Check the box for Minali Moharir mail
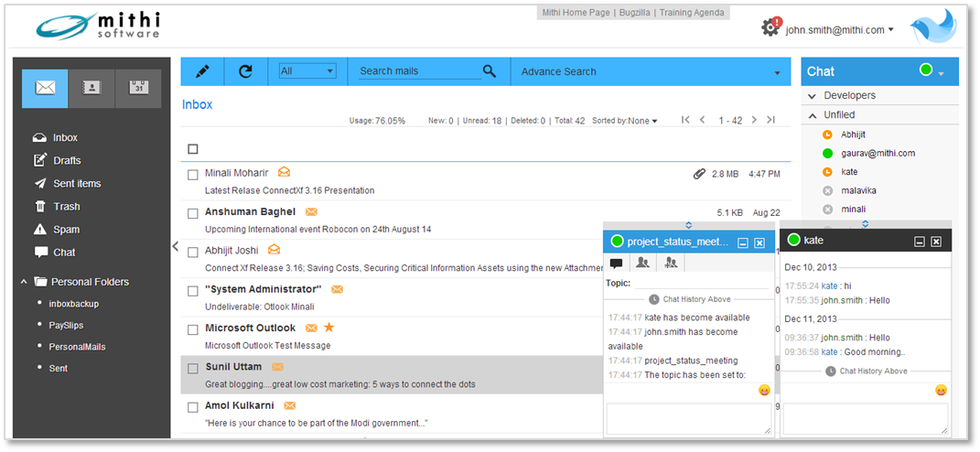Image resolution: width=980 pixels, height=452 pixels. pyautogui.click(x=193, y=174)
